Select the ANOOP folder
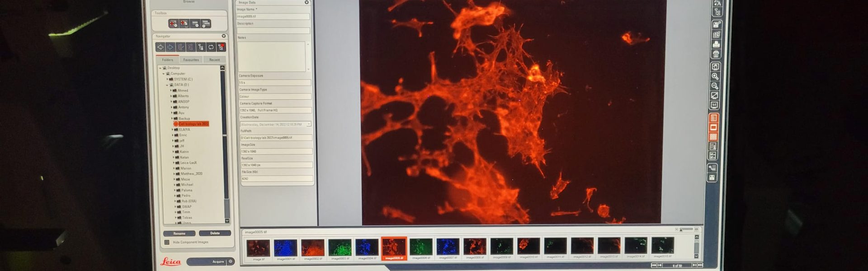Image resolution: width=868 pixels, height=271 pixels. click(x=184, y=102)
